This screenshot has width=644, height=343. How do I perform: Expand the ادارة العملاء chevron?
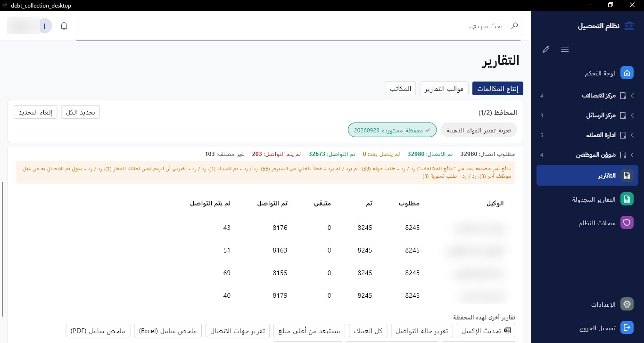632,135
